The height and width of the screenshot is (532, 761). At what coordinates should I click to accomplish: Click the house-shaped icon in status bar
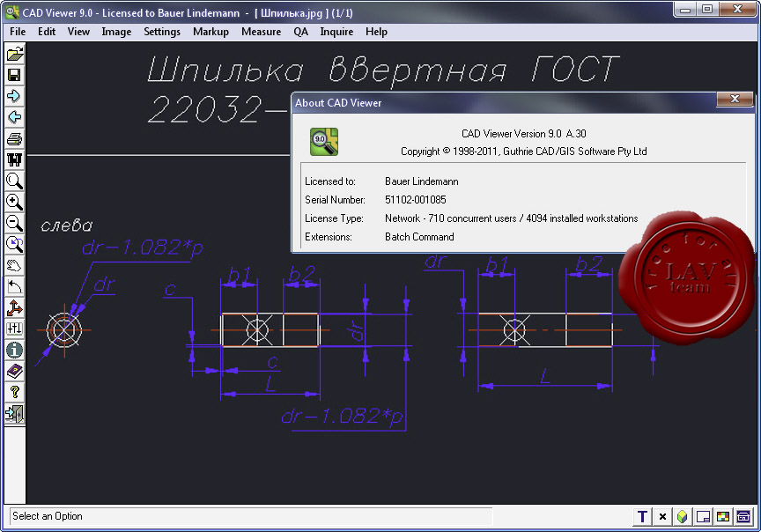(x=743, y=516)
